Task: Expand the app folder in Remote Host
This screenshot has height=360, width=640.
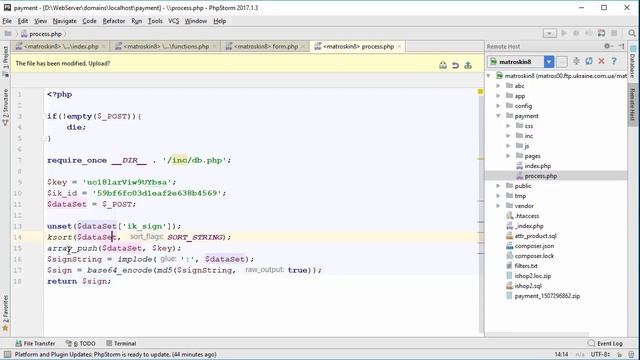Action: coord(498,96)
